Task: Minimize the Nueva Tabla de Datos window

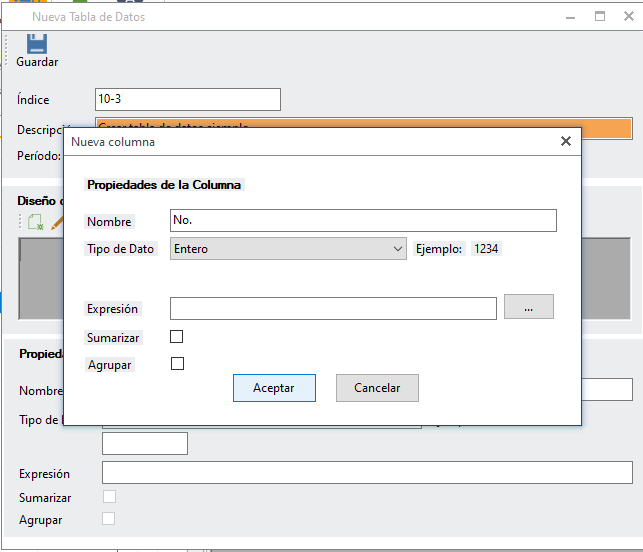Action: point(568,17)
